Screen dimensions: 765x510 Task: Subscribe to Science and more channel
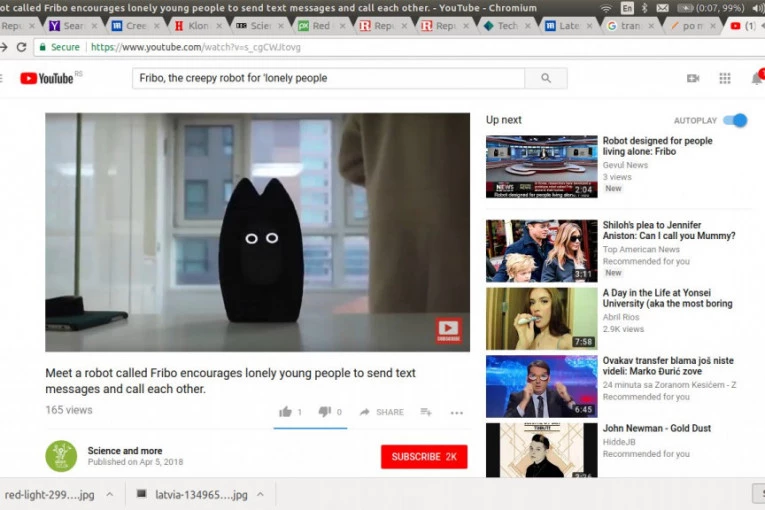click(424, 457)
